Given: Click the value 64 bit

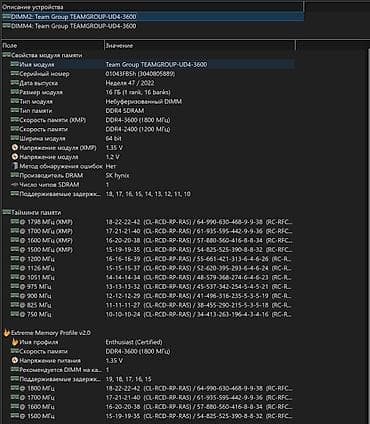Looking at the screenshot, I should click(x=114, y=138).
